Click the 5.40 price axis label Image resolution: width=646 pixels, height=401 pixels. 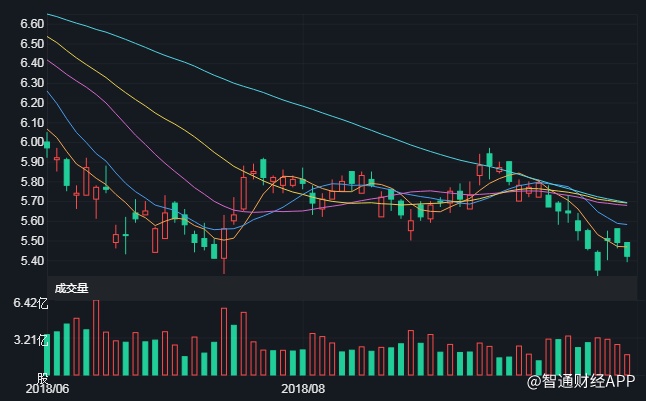[x=31, y=261]
